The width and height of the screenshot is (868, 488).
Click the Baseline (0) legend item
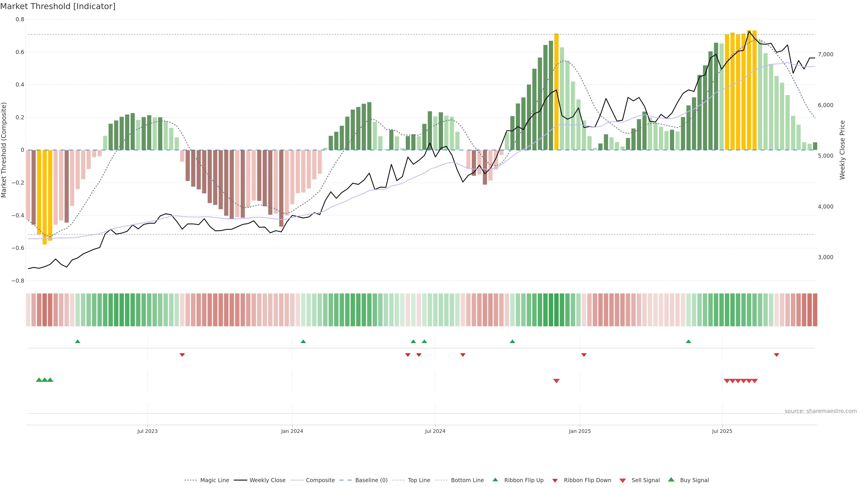[x=371, y=480]
